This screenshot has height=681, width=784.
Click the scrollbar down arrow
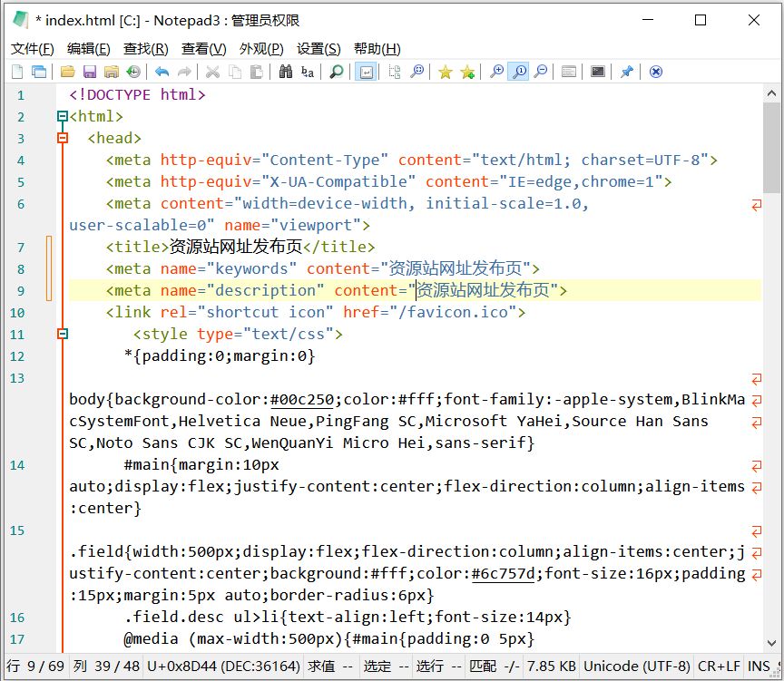click(x=771, y=644)
